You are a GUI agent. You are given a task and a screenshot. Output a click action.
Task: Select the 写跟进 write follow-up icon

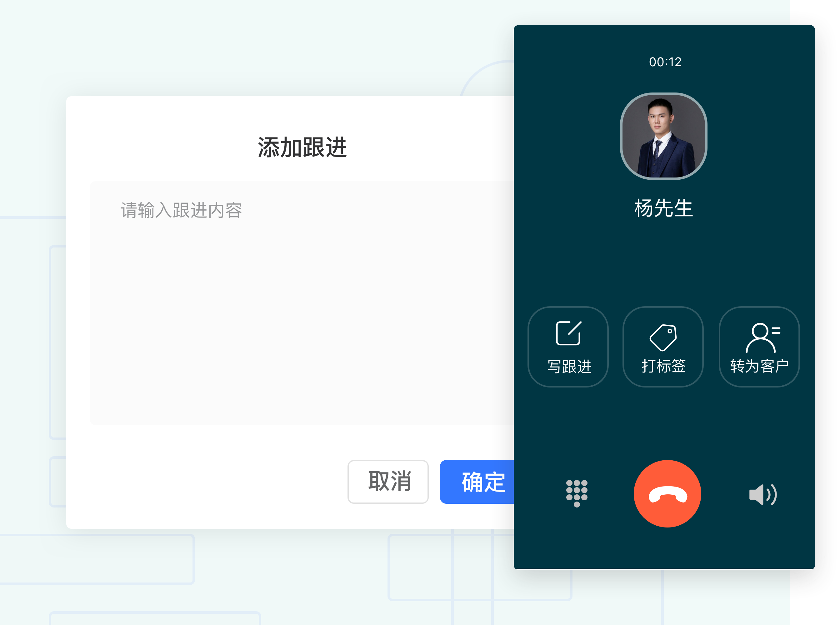569,346
